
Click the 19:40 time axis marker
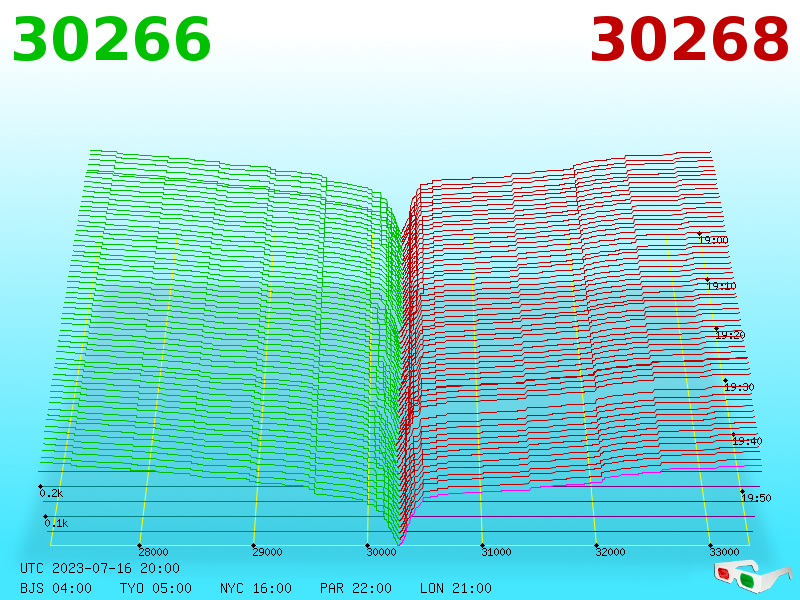747,441
